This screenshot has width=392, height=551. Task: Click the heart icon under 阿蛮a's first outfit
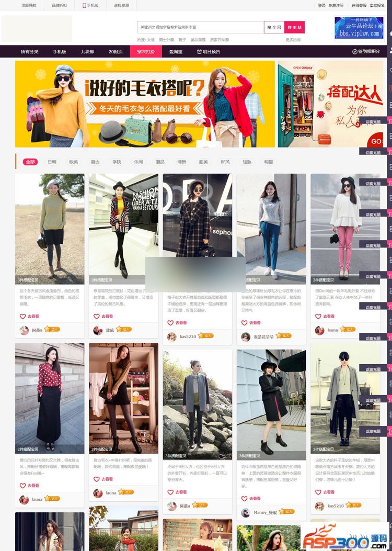coord(22,316)
